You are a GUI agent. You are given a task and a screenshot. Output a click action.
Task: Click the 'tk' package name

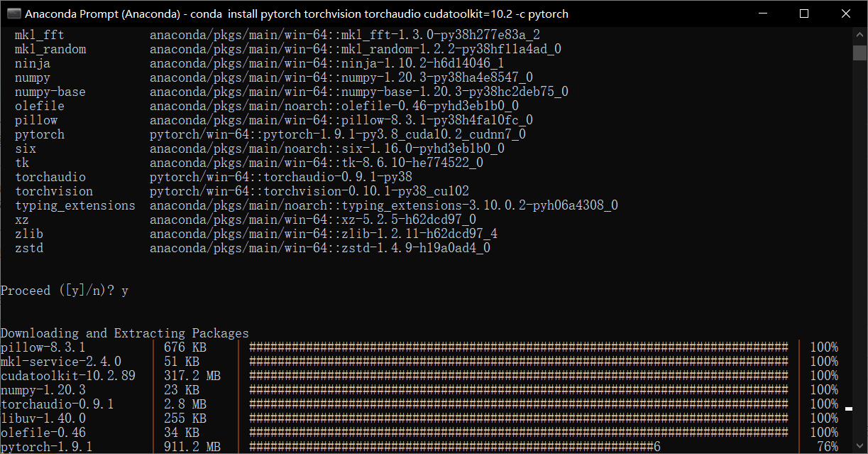[x=22, y=163]
